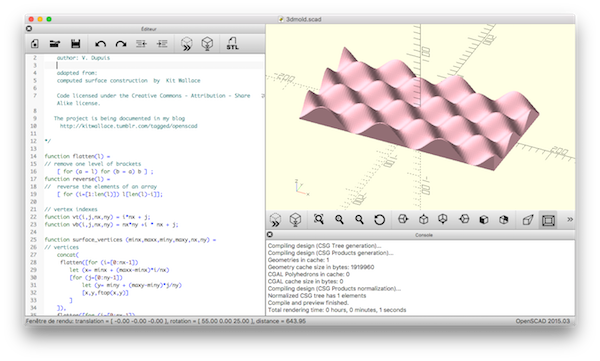The width and height of the screenshot is (600, 361).
Task: Click the Éditeur panel title bar
Action: [x=148, y=29]
